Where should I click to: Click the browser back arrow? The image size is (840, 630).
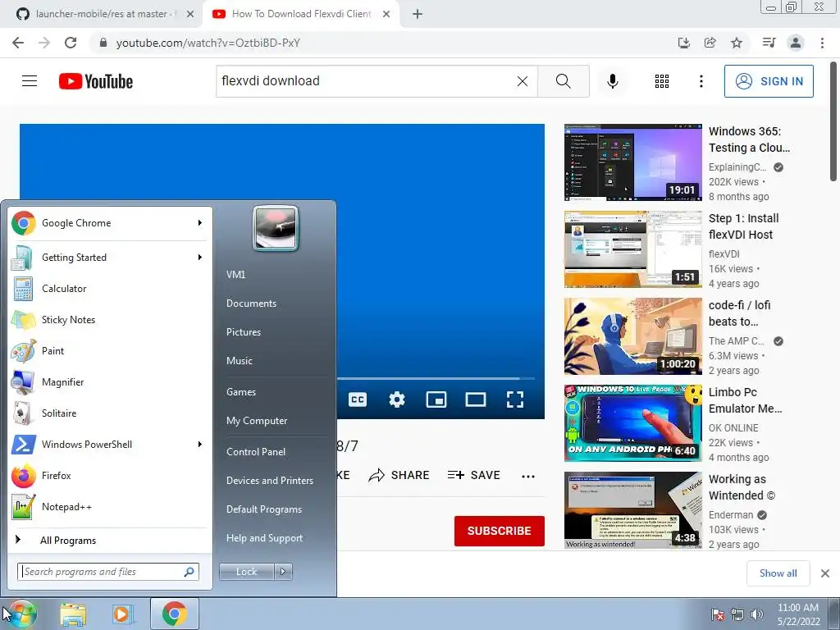tap(18, 43)
